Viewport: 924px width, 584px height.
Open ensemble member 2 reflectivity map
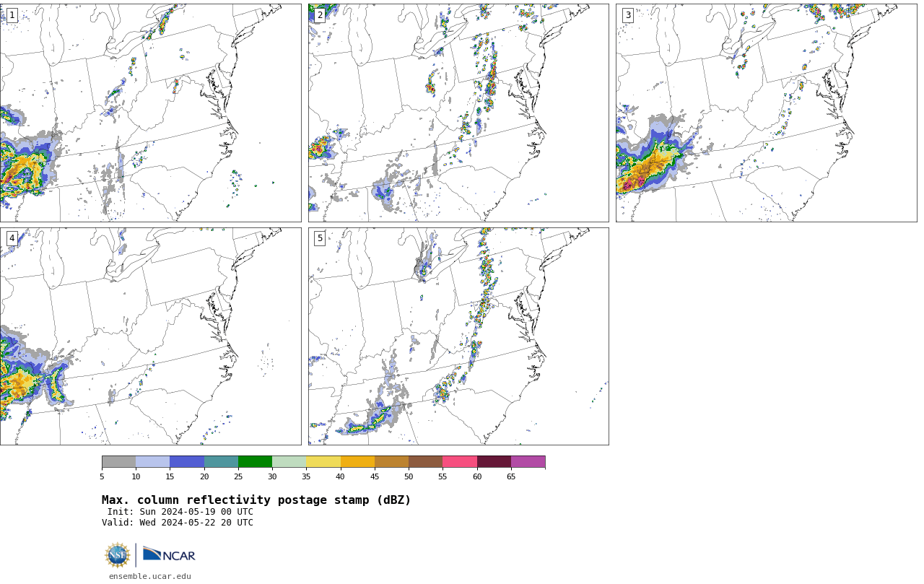tap(458, 113)
